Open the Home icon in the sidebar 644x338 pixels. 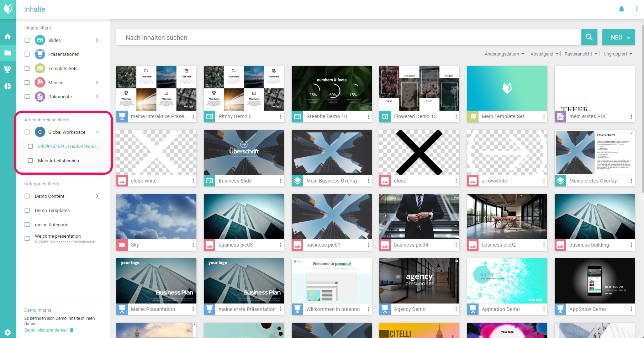[x=7, y=36]
